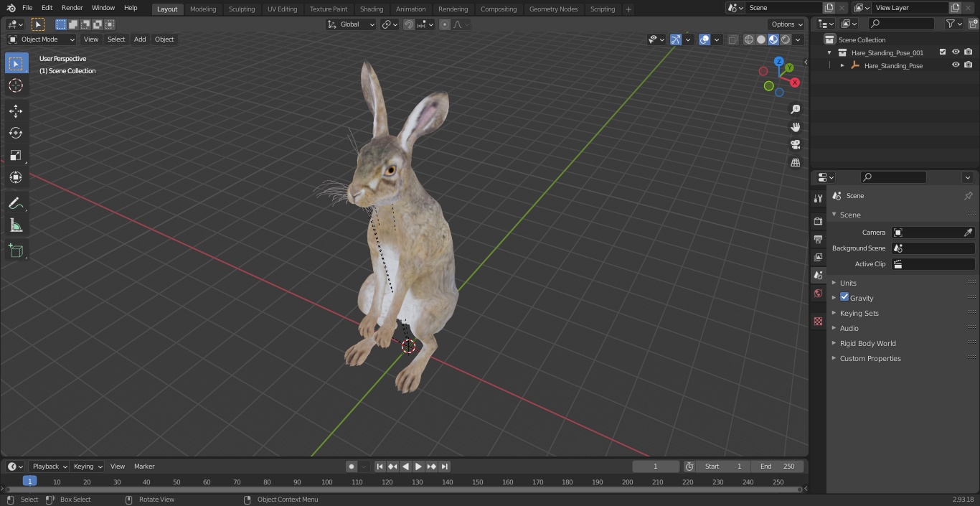980x506 pixels.
Task: Open the Global orientation dropdown
Action: tap(352, 24)
